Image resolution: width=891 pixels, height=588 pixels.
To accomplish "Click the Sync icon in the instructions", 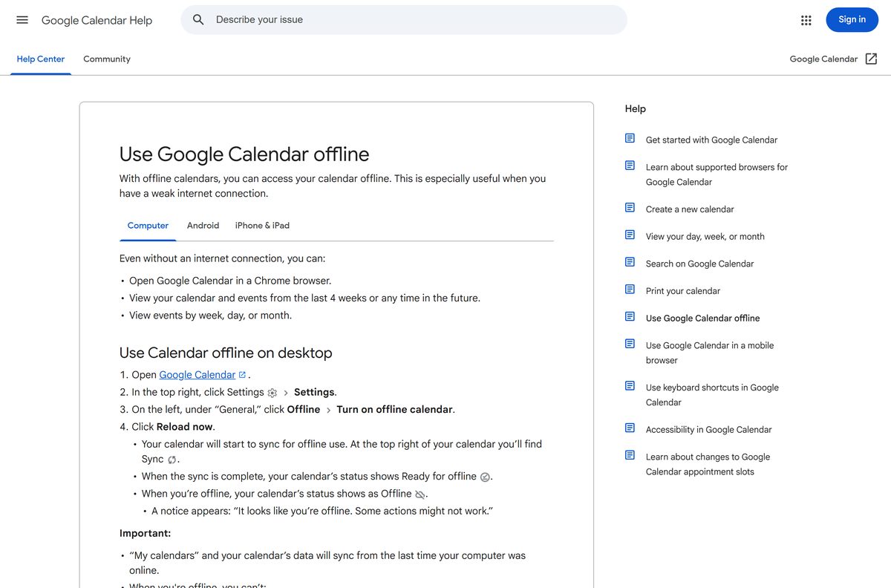I will [172, 460].
